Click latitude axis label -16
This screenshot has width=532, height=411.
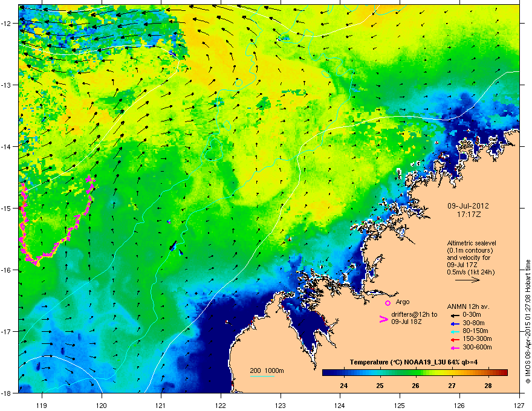click(7, 270)
